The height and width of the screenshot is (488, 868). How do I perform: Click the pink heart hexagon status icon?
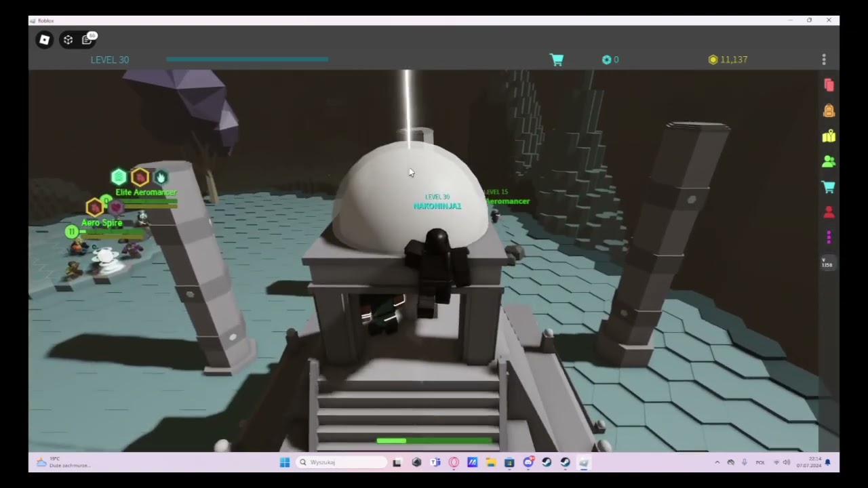coord(116,207)
